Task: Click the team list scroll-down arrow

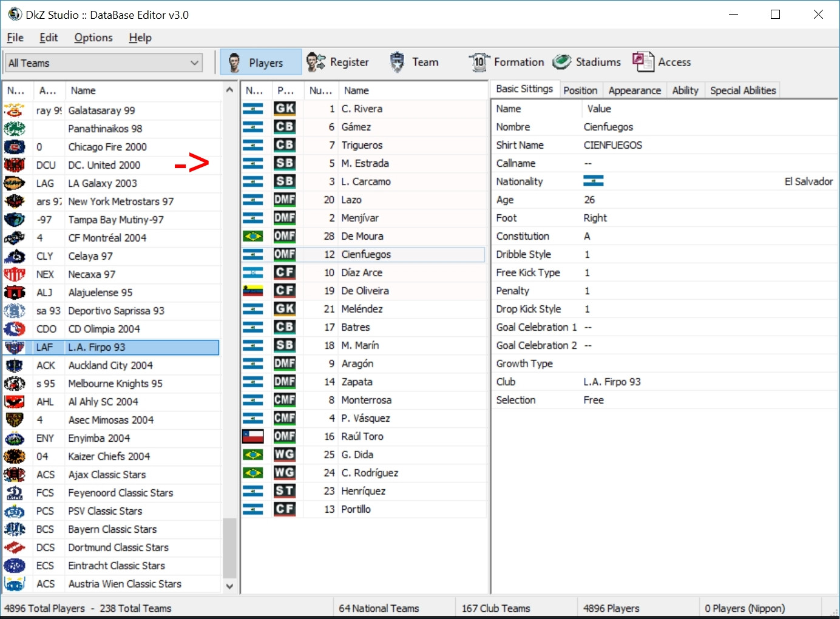Action: [x=229, y=586]
